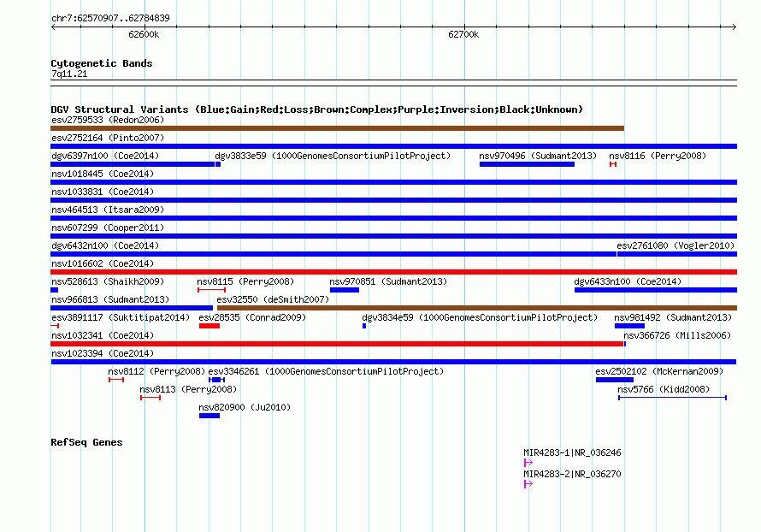Image resolution: width=761 pixels, height=532 pixels.
Task: Click the 62700k ruler tick label
Action: [463, 34]
